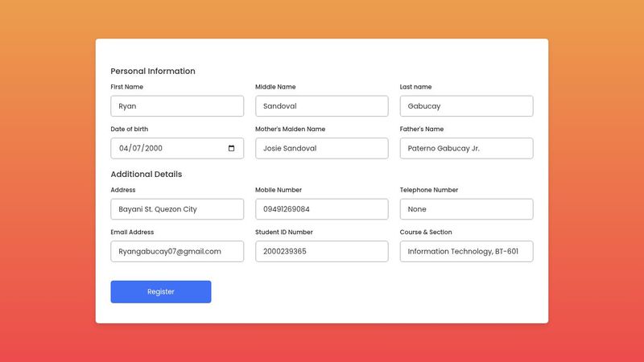Click the First Name field containing Ryan
The width and height of the screenshot is (644, 362).
click(177, 106)
